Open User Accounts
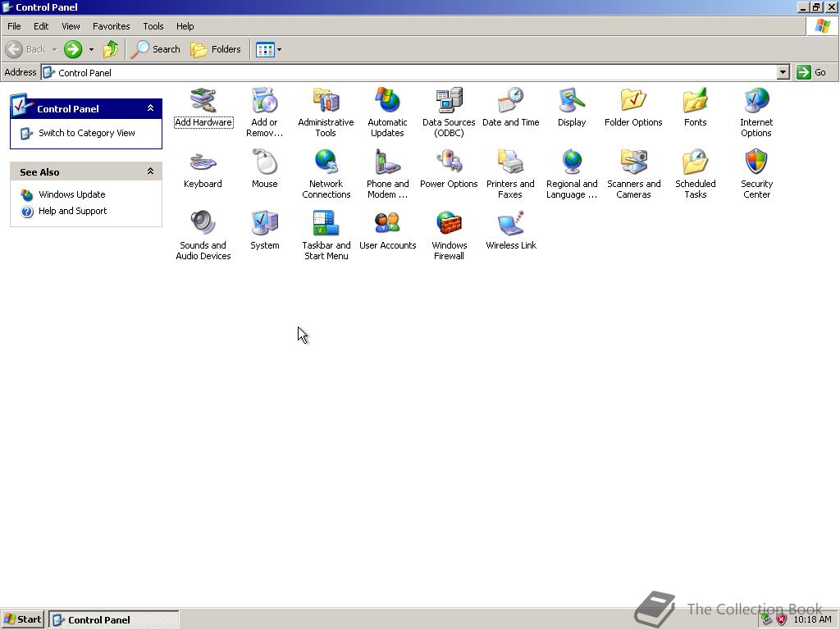This screenshot has width=840, height=630. pyautogui.click(x=387, y=231)
